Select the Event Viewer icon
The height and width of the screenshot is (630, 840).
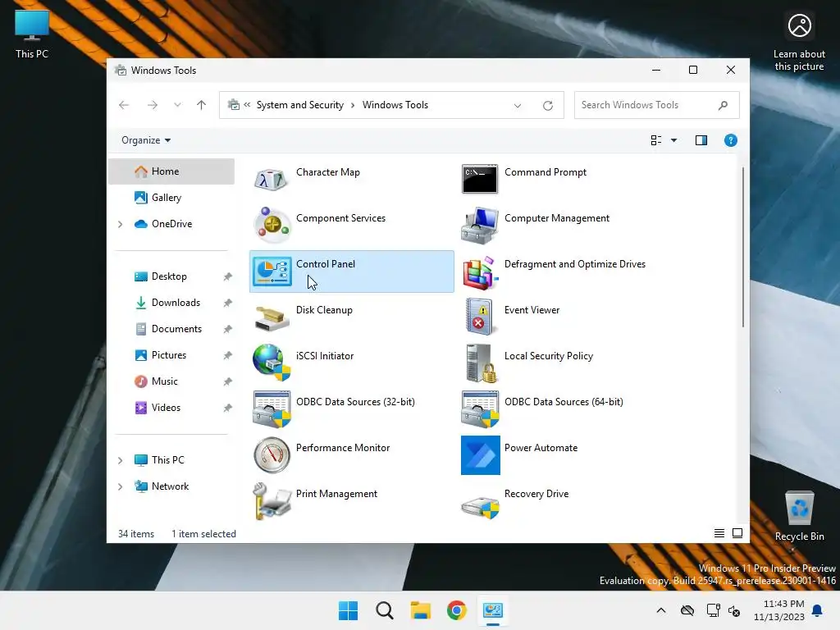pos(479,317)
